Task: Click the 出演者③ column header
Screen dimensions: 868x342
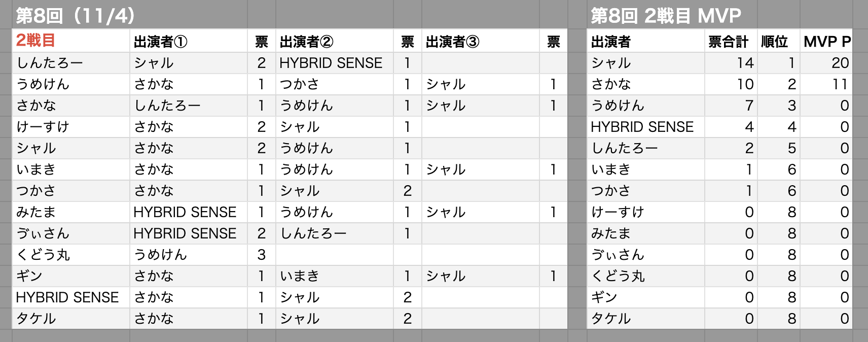Action: 452,42
